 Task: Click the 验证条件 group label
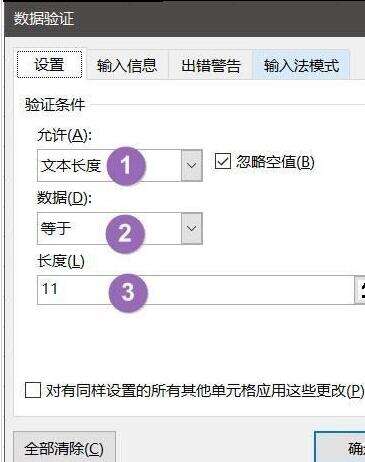point(55,105)
